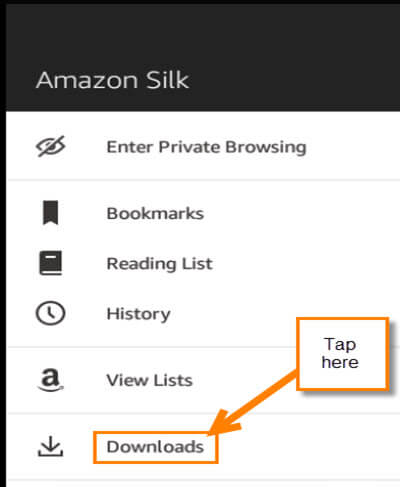Click the Tap here callout box
Screen dimensions: 400x487
(343, 354)
